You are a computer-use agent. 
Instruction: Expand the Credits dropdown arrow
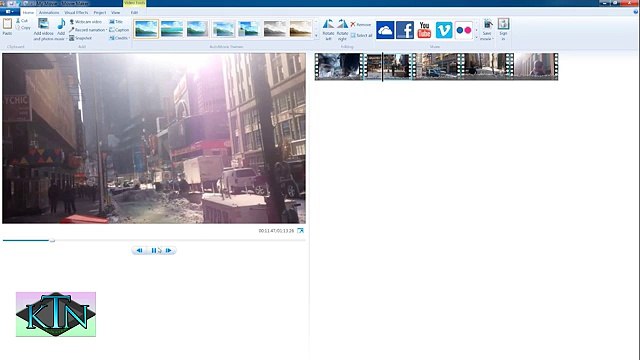tap(129, 38)
